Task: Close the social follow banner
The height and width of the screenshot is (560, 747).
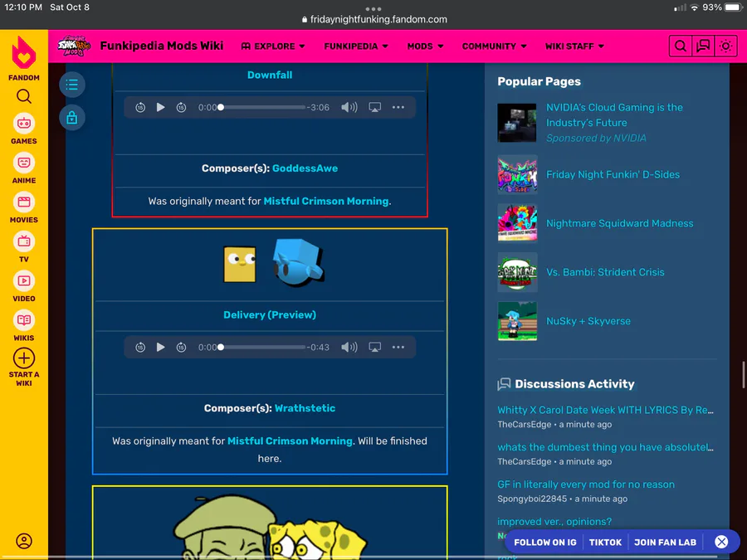Action: click(722, 542)
